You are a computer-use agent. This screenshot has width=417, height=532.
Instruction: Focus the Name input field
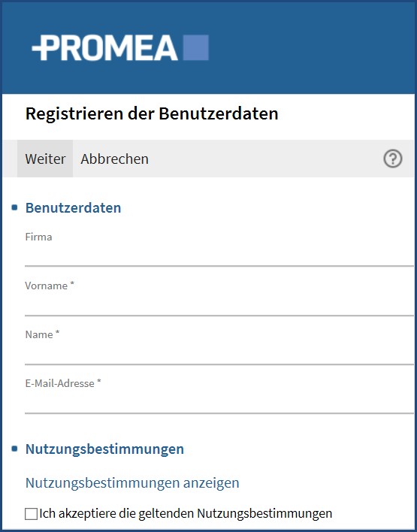tap(219, 353)
